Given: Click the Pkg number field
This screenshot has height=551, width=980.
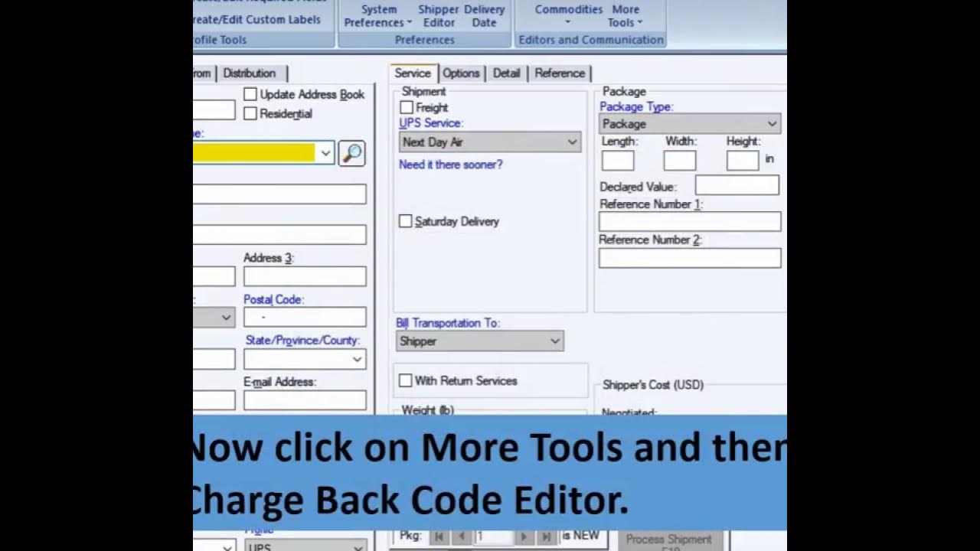Looking at the screenshot, I should [x=493, y=537].
